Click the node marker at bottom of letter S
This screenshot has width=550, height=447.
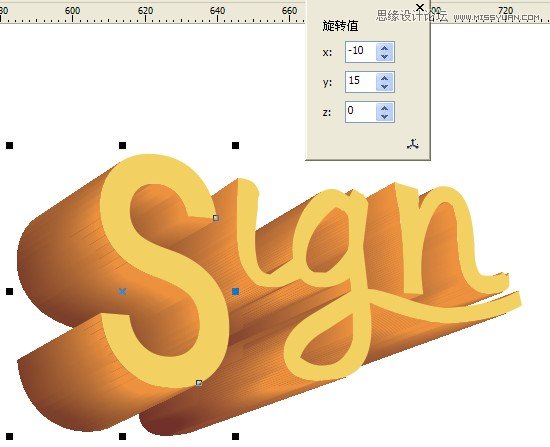coord(199,383)
